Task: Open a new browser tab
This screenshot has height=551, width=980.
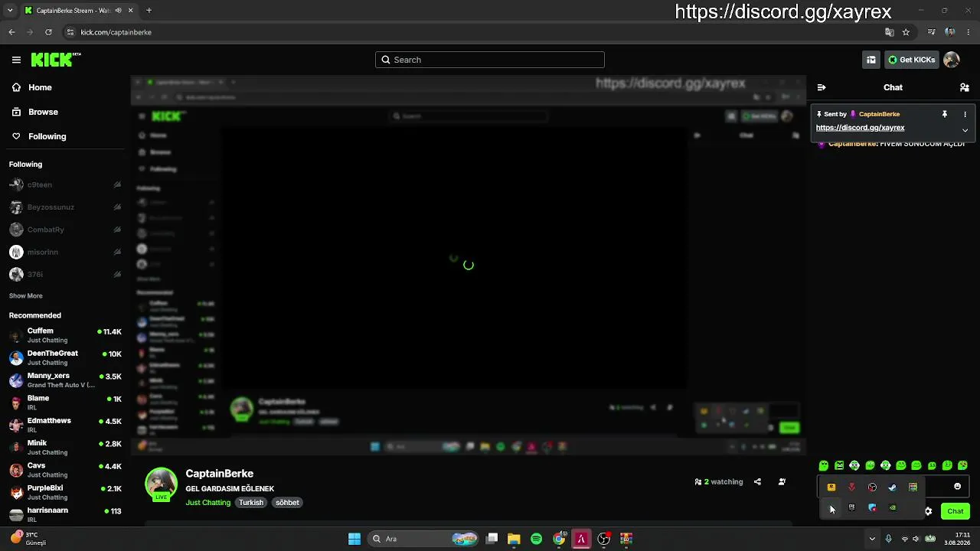Action: point(149,11)
